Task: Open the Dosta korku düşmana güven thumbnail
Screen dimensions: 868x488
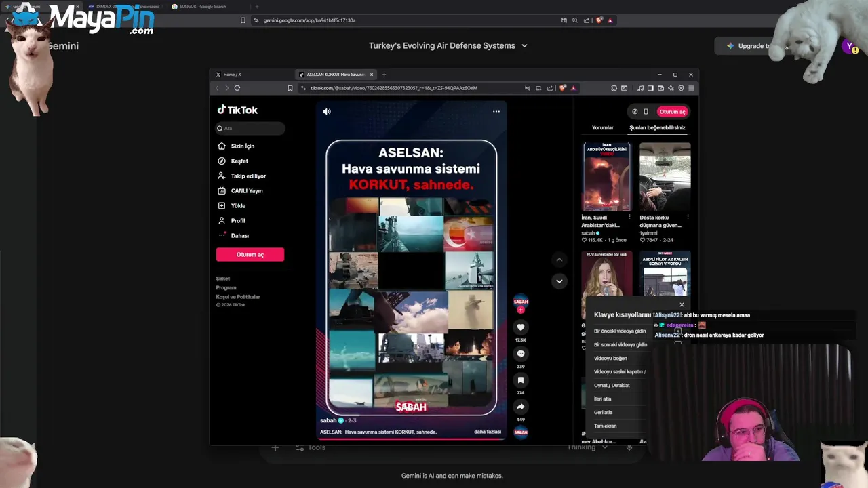Action: 665,178
